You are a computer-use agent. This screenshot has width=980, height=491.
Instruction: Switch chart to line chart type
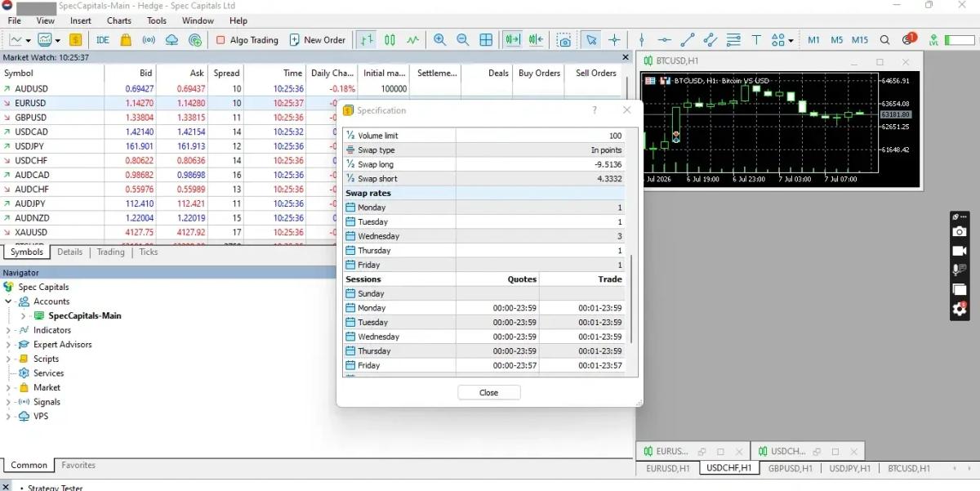point(413,39)
